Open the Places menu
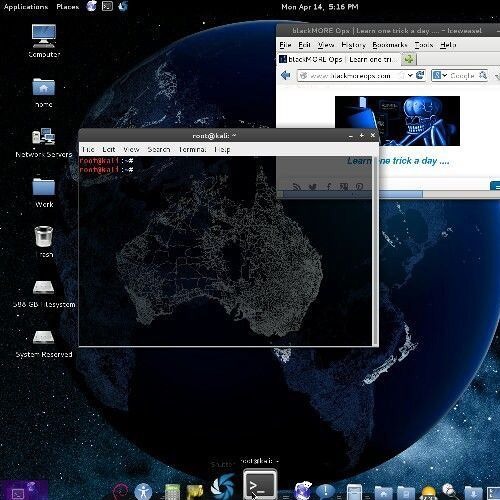 tap(68, 7)
